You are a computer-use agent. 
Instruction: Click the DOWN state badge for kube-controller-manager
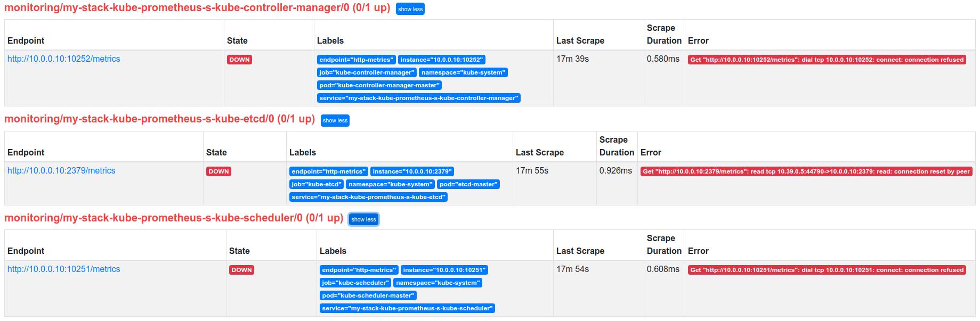pos(239,60)
